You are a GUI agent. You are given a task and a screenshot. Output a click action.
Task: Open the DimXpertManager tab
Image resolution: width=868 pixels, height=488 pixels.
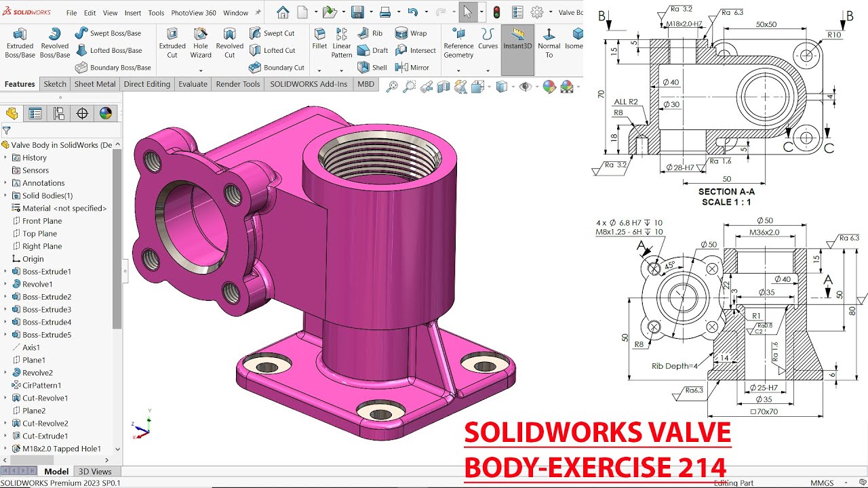(82, 113)
